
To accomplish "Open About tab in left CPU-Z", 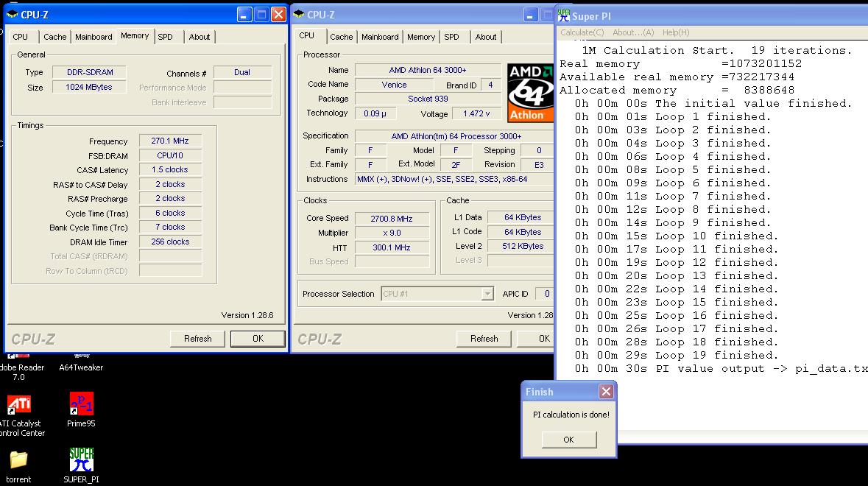I will (200, 37).
